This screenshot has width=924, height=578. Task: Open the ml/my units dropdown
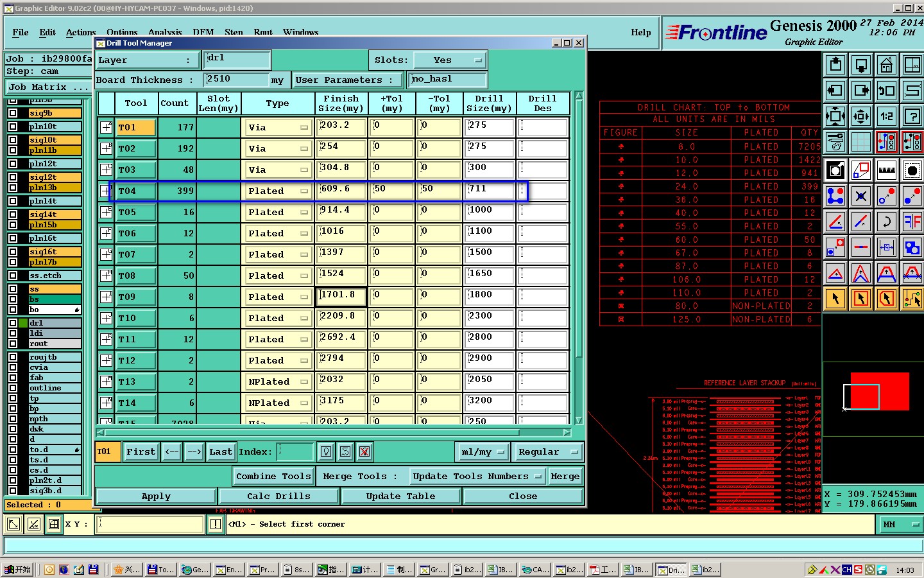pos(483,452)
